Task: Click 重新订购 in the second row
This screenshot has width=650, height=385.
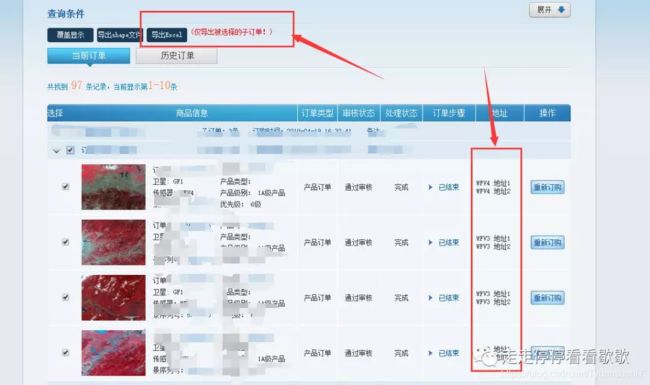Action: click(x=548, y=242)
